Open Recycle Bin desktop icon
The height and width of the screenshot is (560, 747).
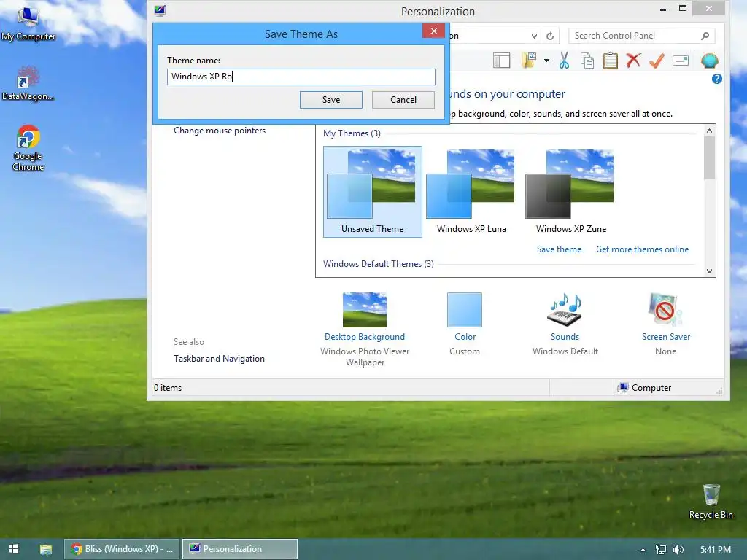[x=711, y=502]
